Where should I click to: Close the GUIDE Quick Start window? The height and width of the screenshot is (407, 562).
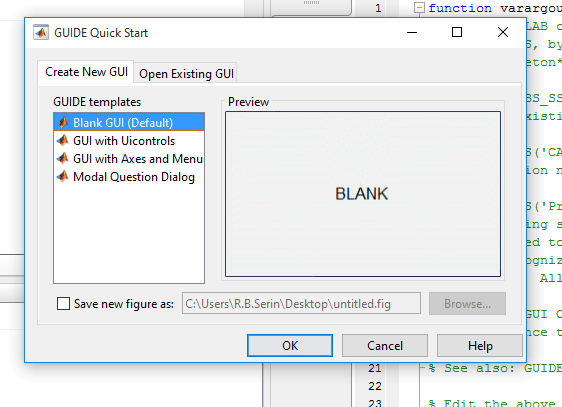click(503, 32)
